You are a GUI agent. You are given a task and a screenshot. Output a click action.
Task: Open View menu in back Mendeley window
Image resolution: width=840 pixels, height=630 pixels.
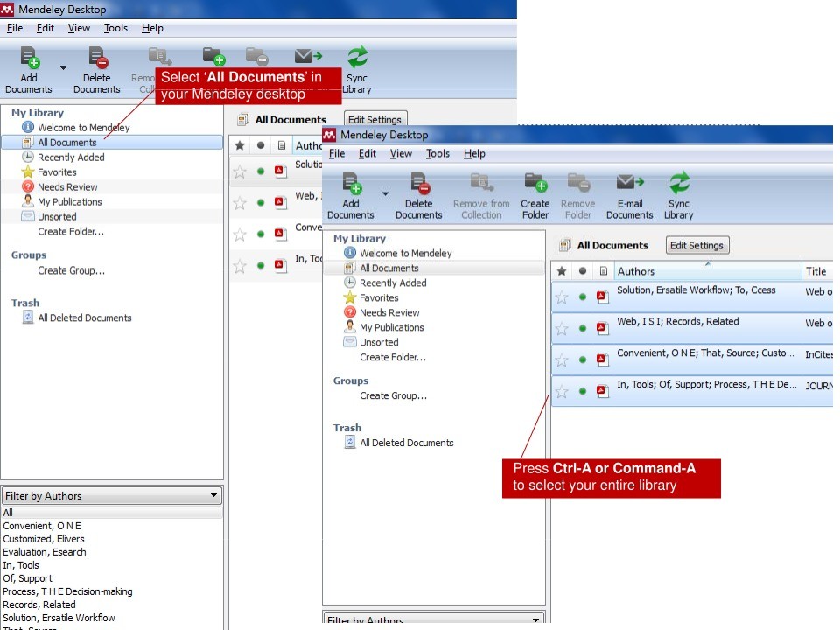tap(79, 28)
